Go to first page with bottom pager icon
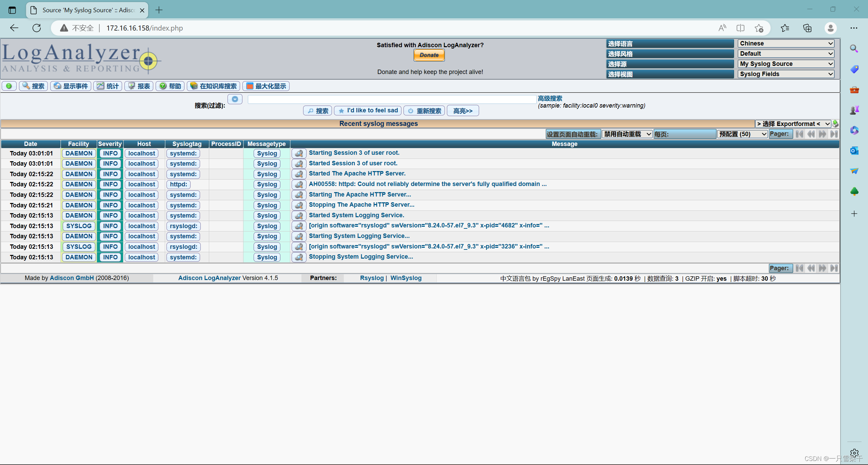 (800, 268)
